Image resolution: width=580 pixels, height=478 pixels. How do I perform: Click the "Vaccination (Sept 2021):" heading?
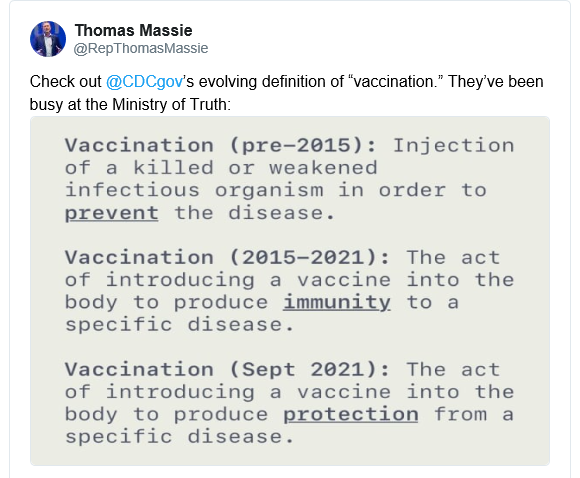pos(227,370)
